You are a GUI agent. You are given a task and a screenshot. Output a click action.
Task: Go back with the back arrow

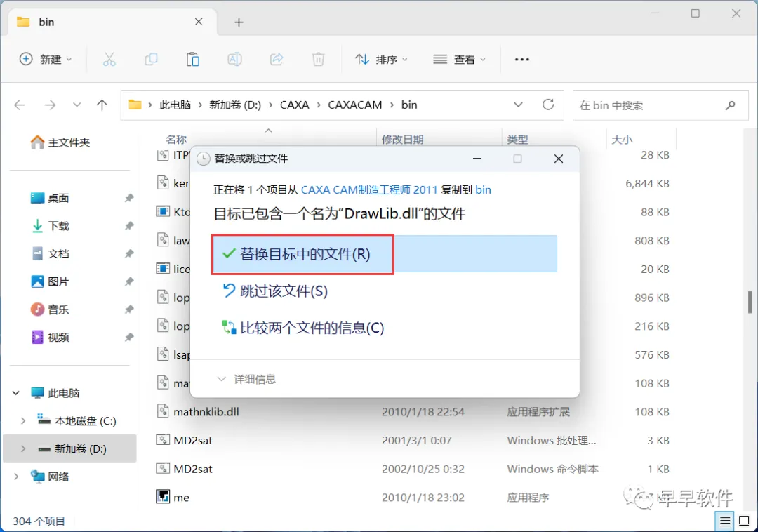click(x=20, y=105)
